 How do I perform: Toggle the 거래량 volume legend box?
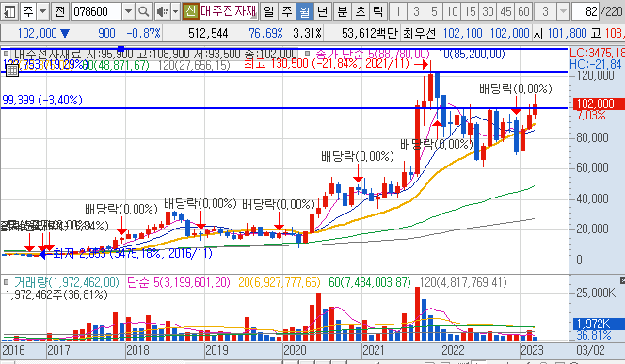6,282
